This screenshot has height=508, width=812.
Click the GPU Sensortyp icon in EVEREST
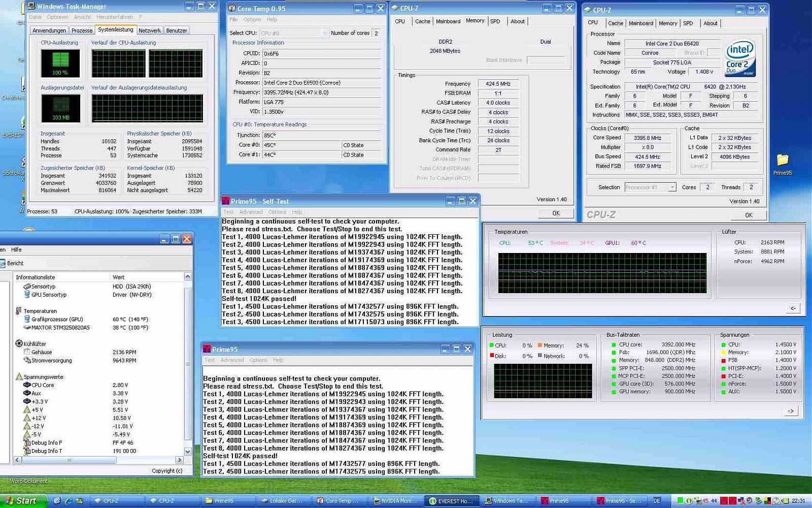(x=27, y=295)
